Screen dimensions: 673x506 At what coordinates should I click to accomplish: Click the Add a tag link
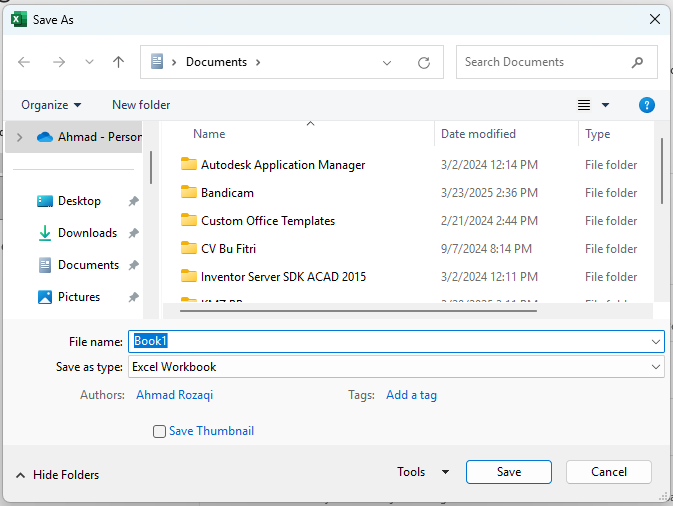tap(411, 395)
